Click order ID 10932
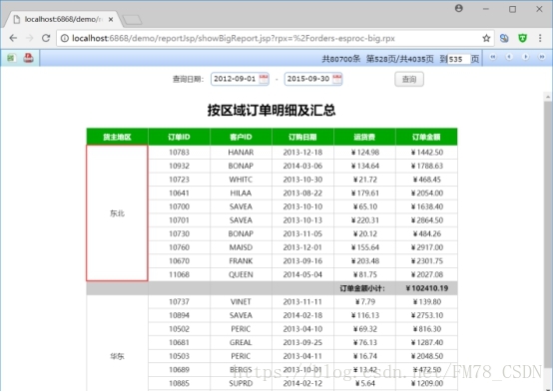553x392 pixels. 179,166
